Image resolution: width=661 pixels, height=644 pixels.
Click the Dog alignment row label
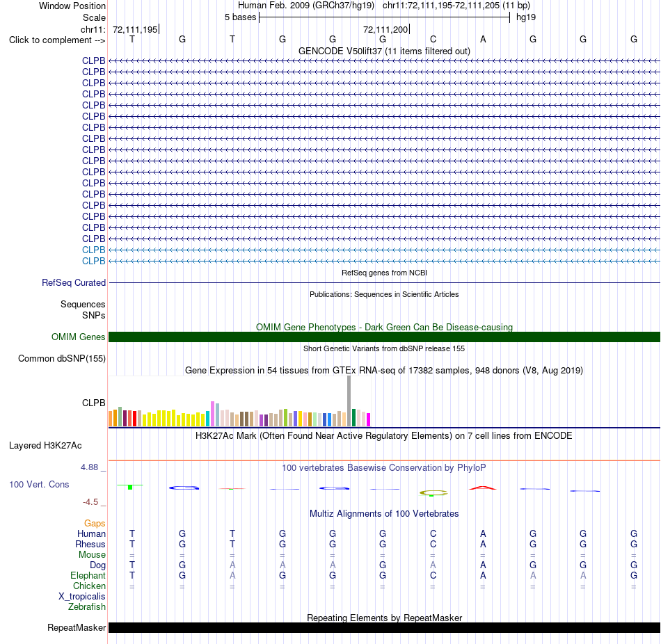tap(98, 565)
